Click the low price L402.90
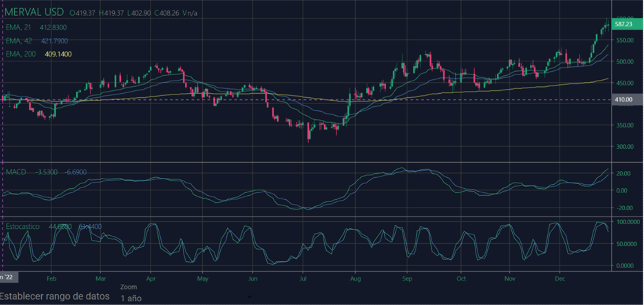Image resolution: width=644 pixels, height=305 pixels. coord(139,13)
